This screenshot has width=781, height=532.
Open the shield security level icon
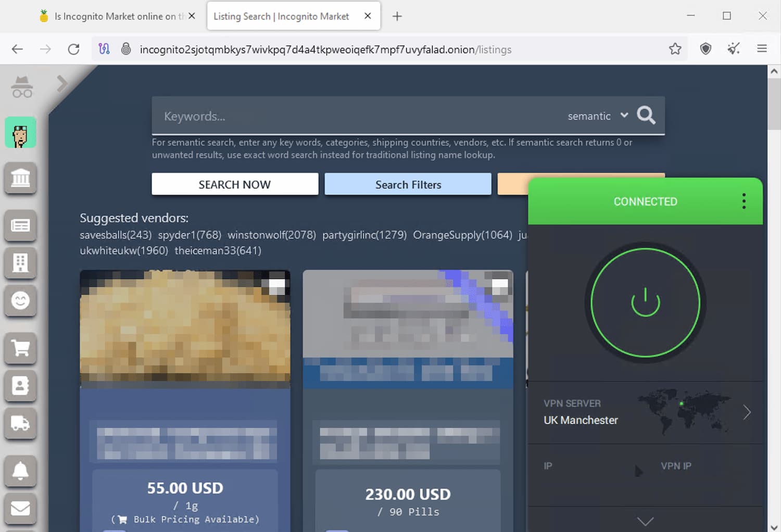tap(706, 49)
